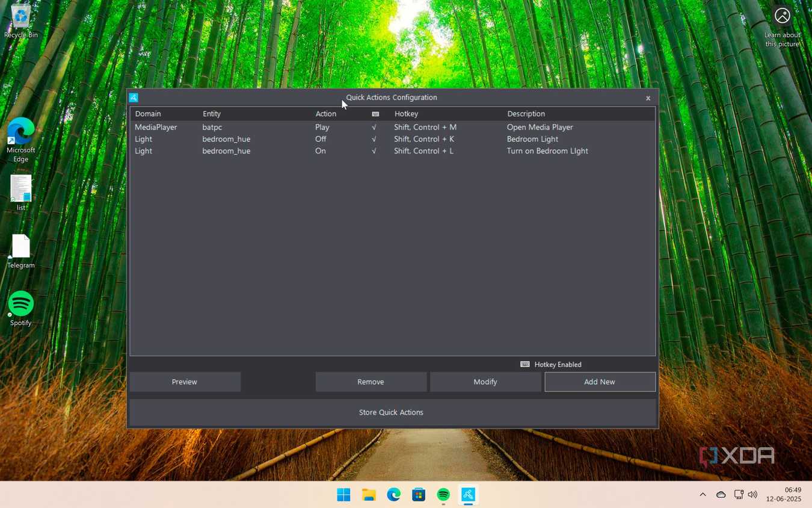Toggle hotkey checkmark for Light On row

click(x=374, y=151)
